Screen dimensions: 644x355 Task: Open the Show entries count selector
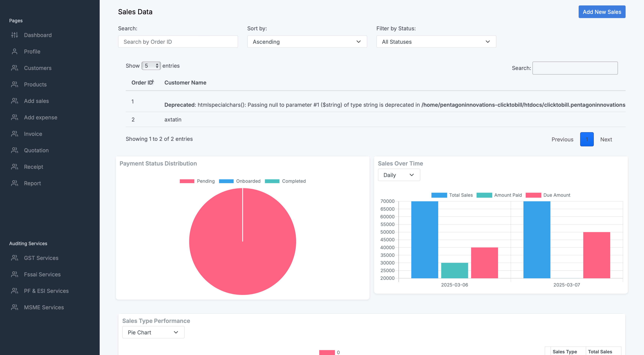pos(151,66)
